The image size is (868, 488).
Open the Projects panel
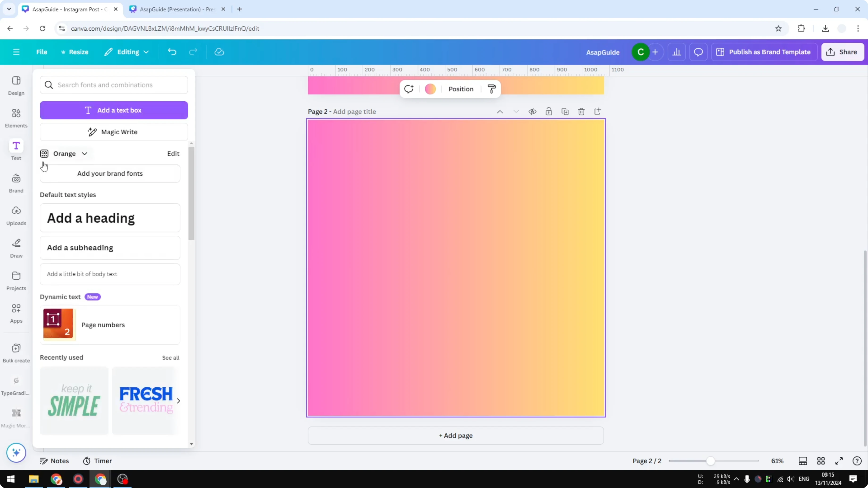[x=16, y=280]
